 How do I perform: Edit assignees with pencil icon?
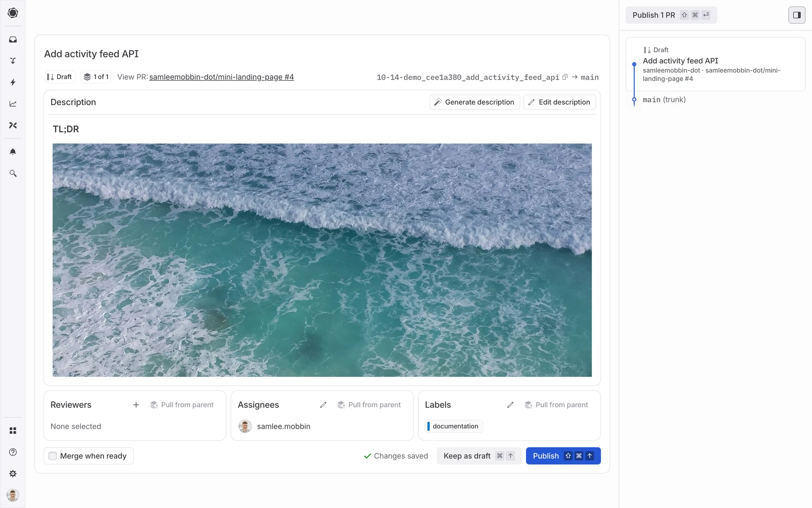point(323,405)
